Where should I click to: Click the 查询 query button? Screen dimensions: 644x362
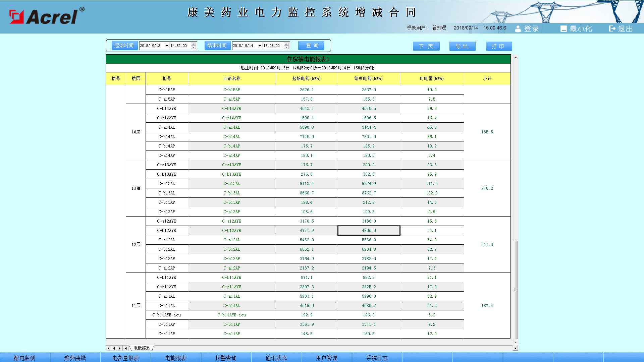click(311, 46)
